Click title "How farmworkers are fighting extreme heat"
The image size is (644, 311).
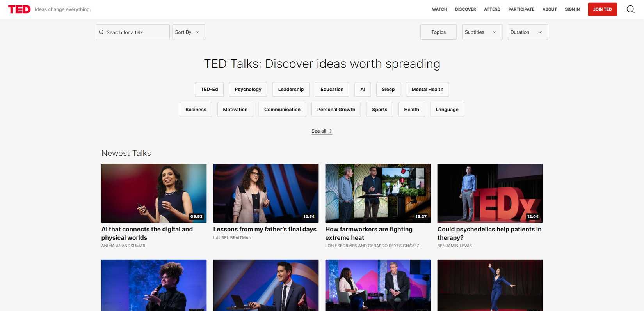[369, 233]
